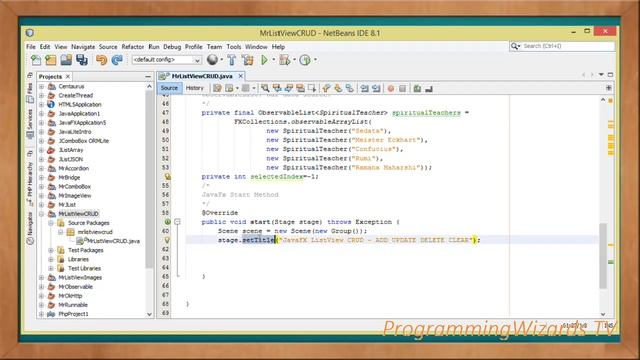Click the override marker icon on line 59
The width and height of the screenshot is (640, 360).
click(x=167, y=222)
